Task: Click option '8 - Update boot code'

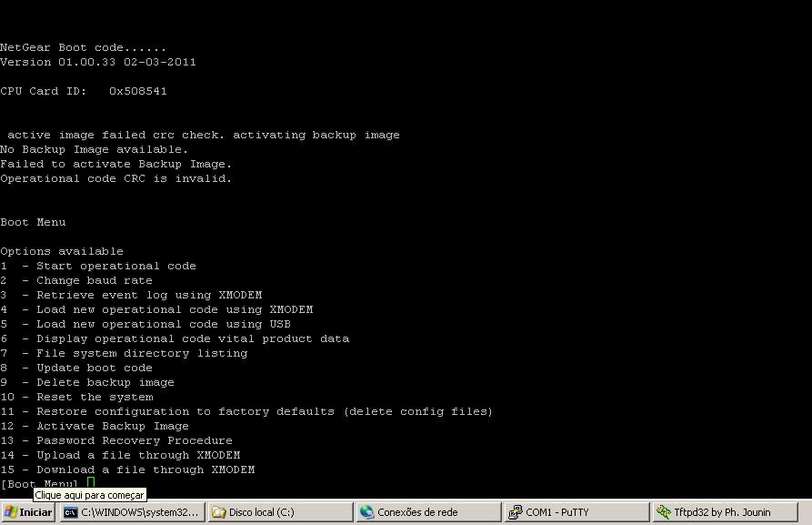Action: click(76, 368)
